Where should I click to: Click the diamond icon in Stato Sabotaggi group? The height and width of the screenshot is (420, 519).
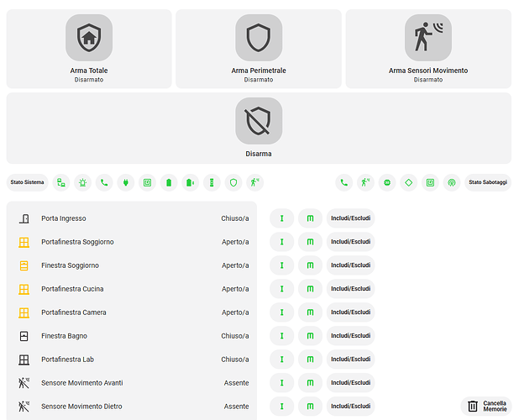click(x=409, y=182)
